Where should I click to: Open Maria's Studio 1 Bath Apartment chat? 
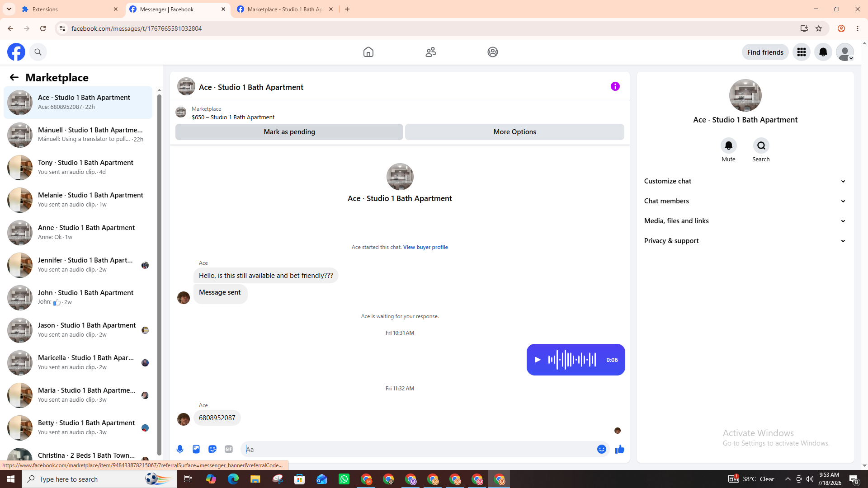(78, 395)
